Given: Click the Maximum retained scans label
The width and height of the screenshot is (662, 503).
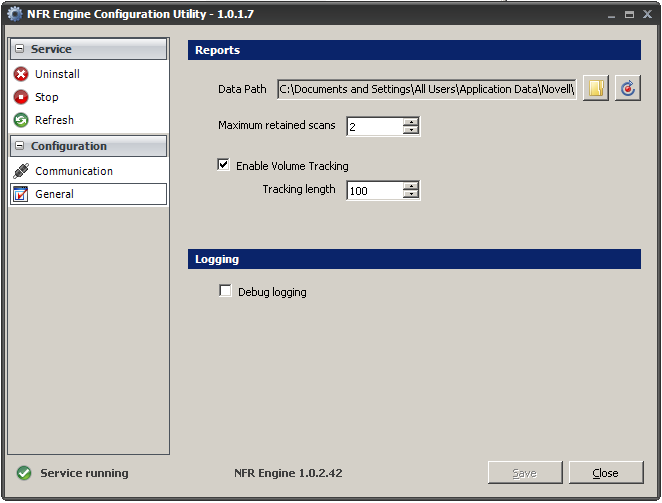Looking at the screenshot, I should tap(277, 125).
